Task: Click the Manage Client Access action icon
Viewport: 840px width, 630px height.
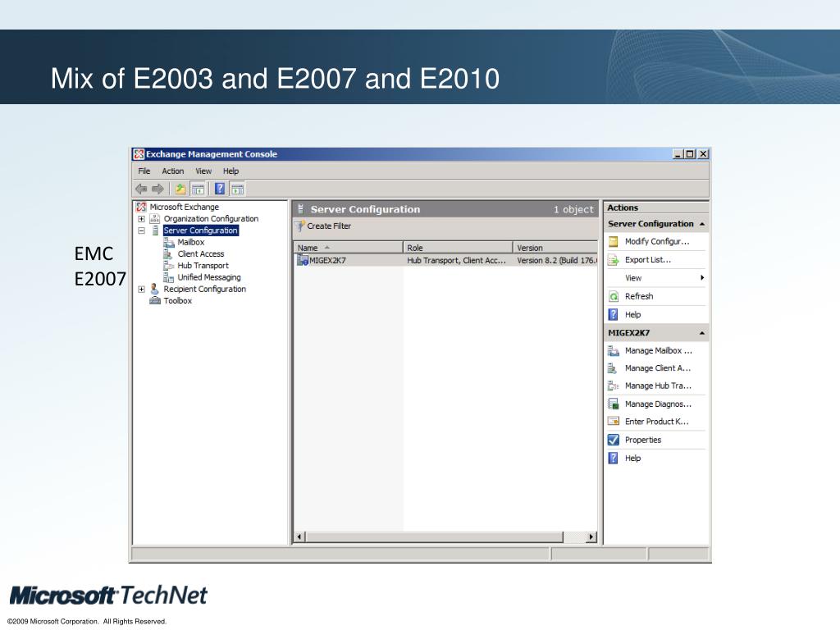Action: tap(612, 368)
